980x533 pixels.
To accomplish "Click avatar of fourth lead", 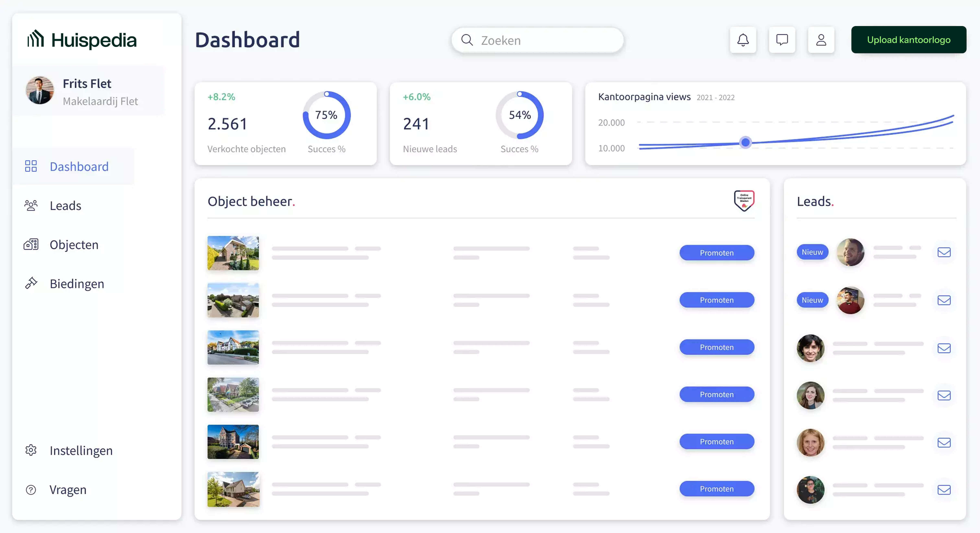I will click(x=810, y=395).
